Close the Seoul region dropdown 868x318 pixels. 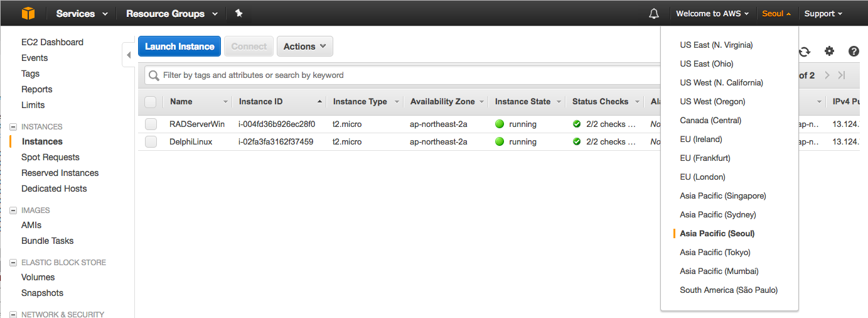776,13
